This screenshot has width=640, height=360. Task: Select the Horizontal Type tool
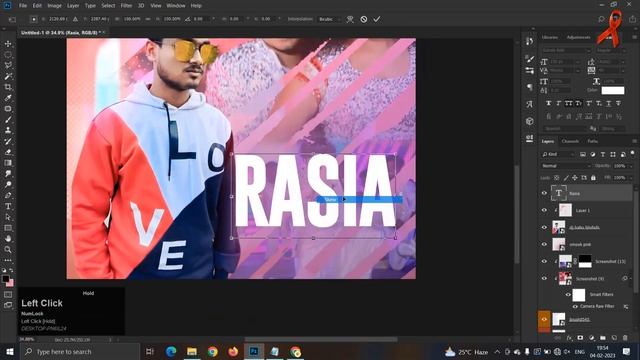(8, 207)
